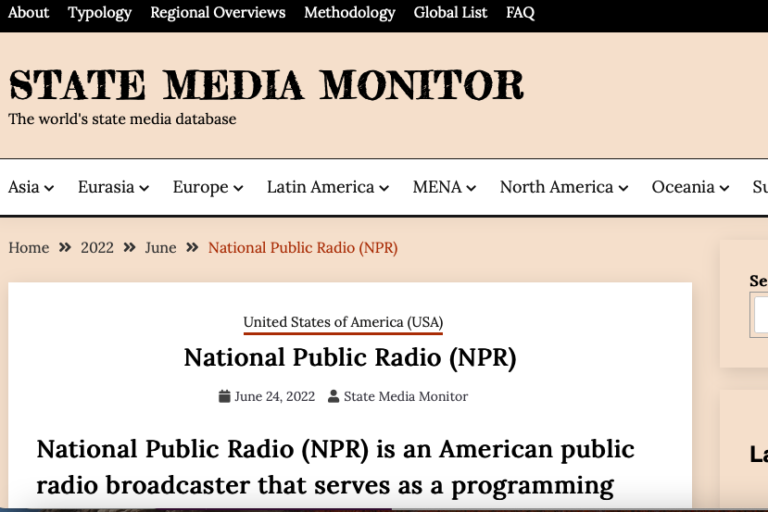
Task: Open United States of America category link
Action: pyautogui.click(x=343, y=322)
